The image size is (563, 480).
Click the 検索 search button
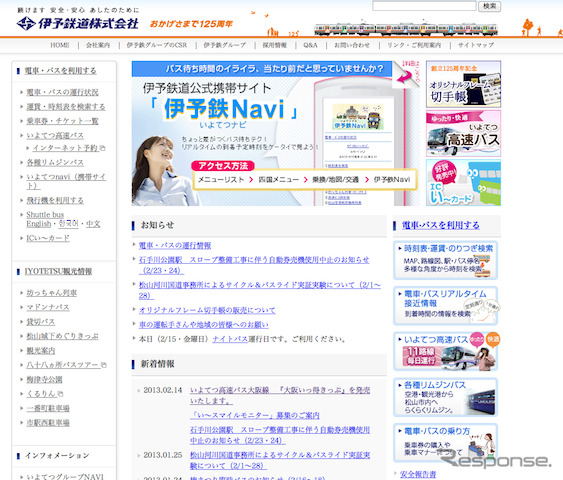(489, 6)
